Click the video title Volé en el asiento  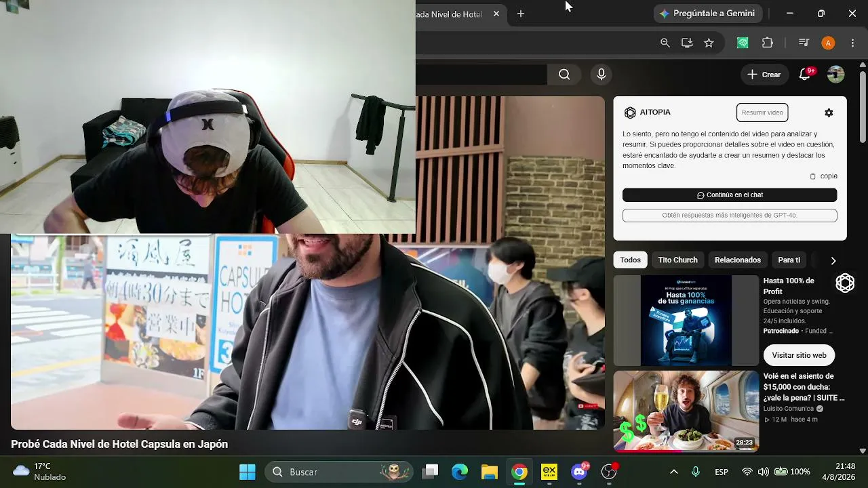[x=804, y=387]
